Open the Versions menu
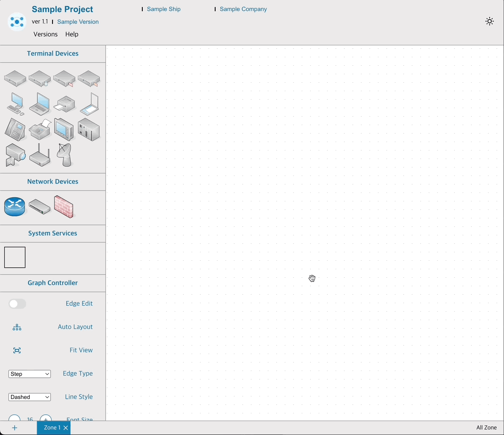Viewport: 504px width, 435px height. click(x=45, y=34)
